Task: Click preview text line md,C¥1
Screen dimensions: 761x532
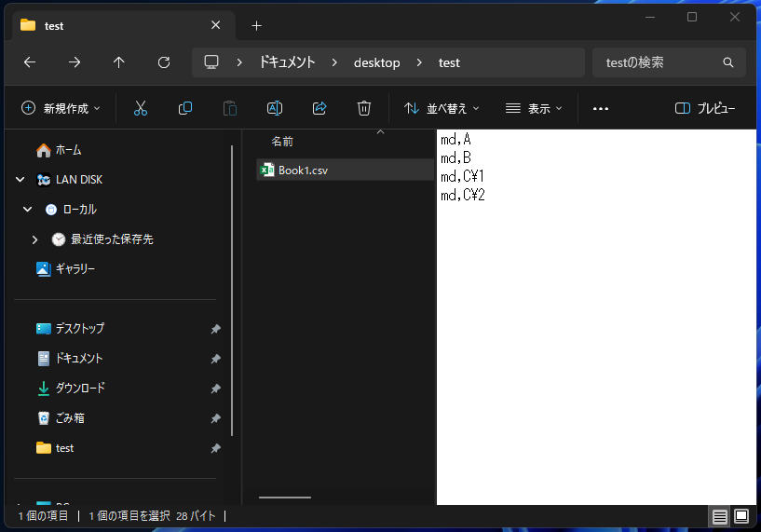Action: point(462,176)
